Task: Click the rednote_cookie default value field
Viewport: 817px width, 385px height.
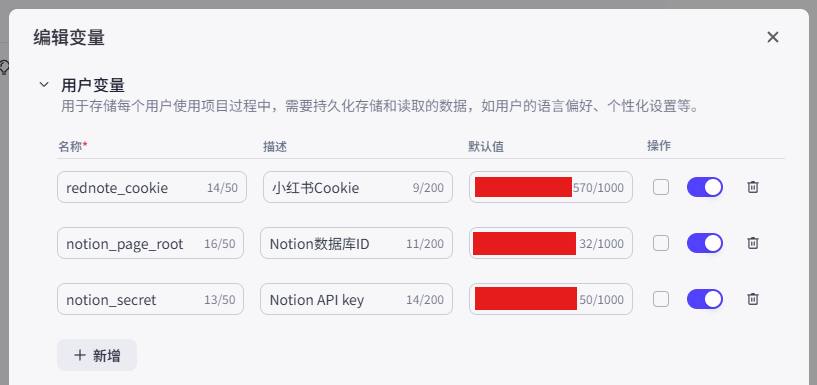Action: (x=551, y=187)
